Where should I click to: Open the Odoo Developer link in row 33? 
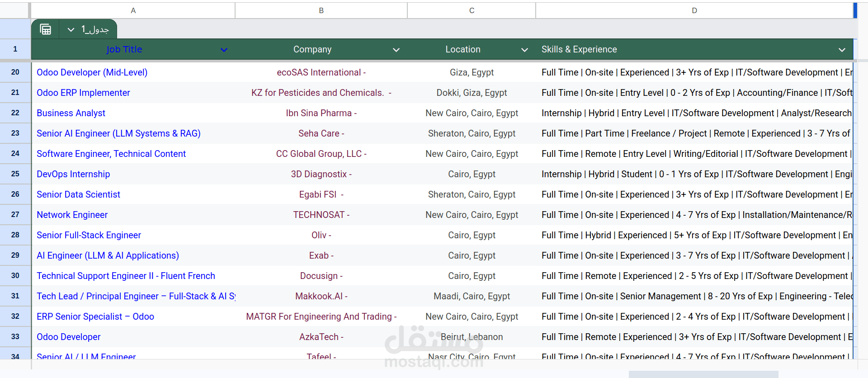coord(69,337)
